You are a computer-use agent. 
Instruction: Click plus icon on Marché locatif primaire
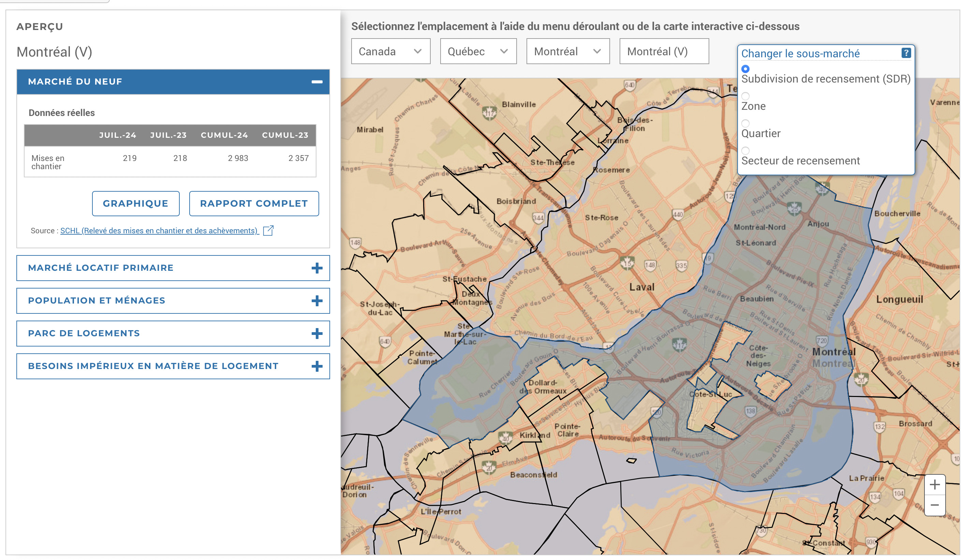pos(316,268)
